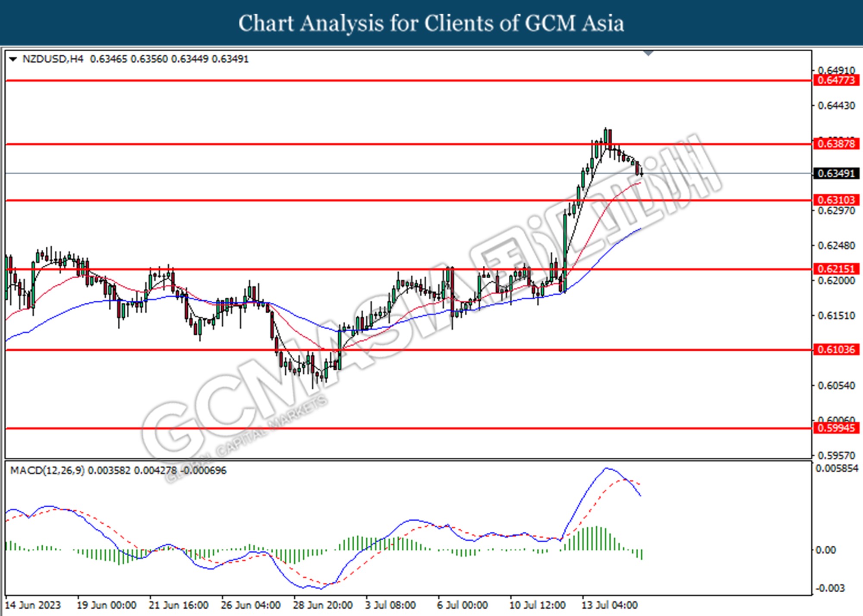This screenshot has width=863, height=616.
Task: Select the 0.64773 resistance price label
Action: 836,80
